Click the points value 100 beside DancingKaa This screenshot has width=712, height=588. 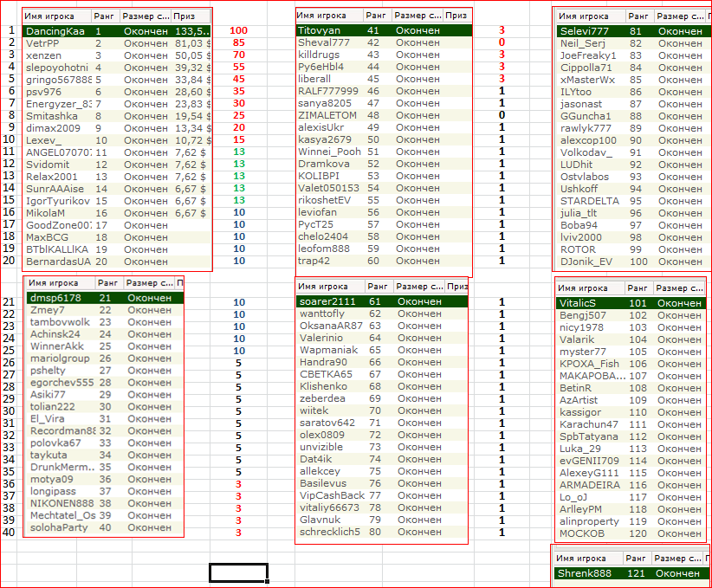pos(238,31)
